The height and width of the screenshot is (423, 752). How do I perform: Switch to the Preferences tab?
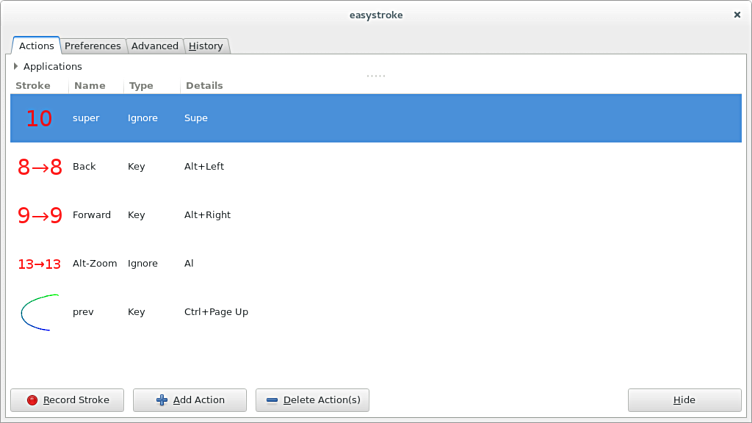coord(92,46)
